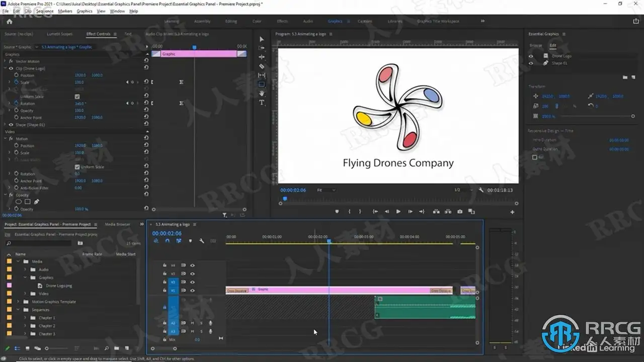Viewport: 644px width, 362px height.
Task: Open the Graphics menu
Action: (x=85, y=11)
